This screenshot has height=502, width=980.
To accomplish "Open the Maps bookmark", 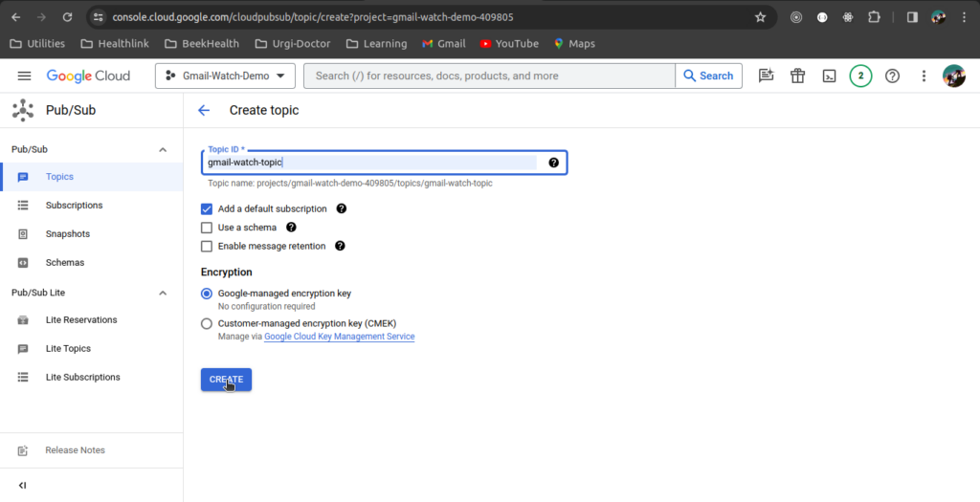I will coord(575,44).
